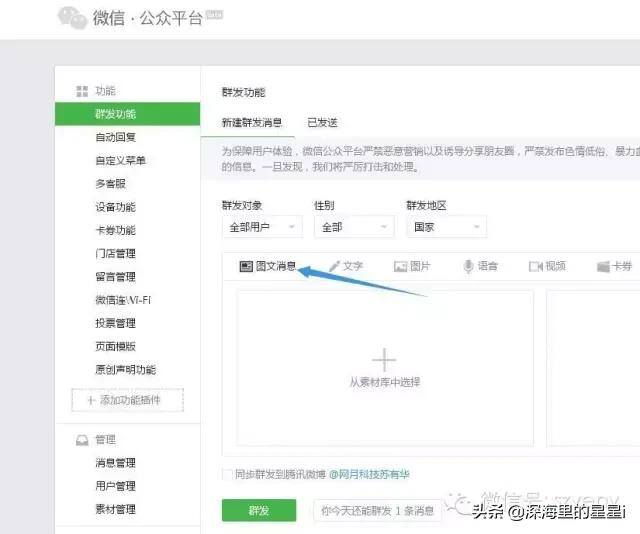Open 多客服 in the sidebar
This screenshot has width=640, height=534.
111,184
